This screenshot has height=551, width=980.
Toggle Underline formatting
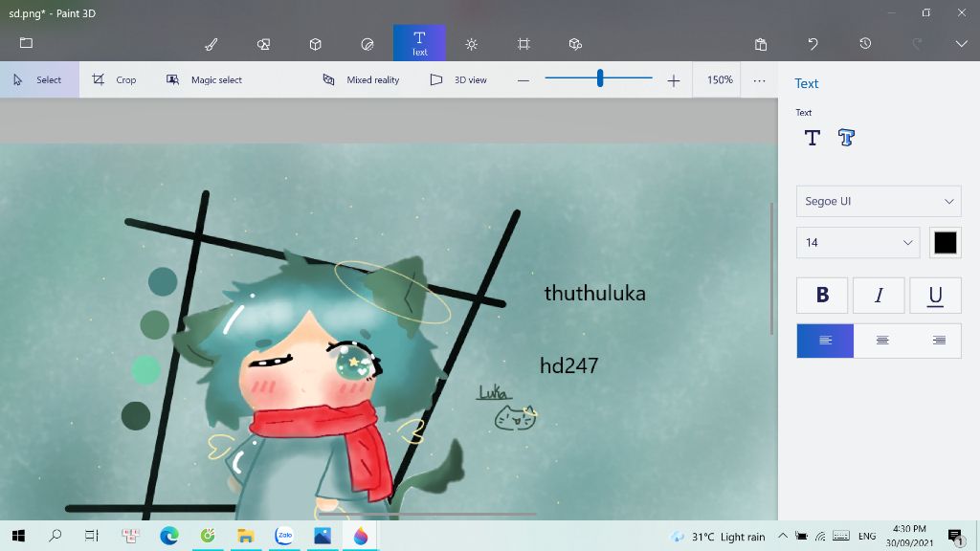(x=935, y=295)
